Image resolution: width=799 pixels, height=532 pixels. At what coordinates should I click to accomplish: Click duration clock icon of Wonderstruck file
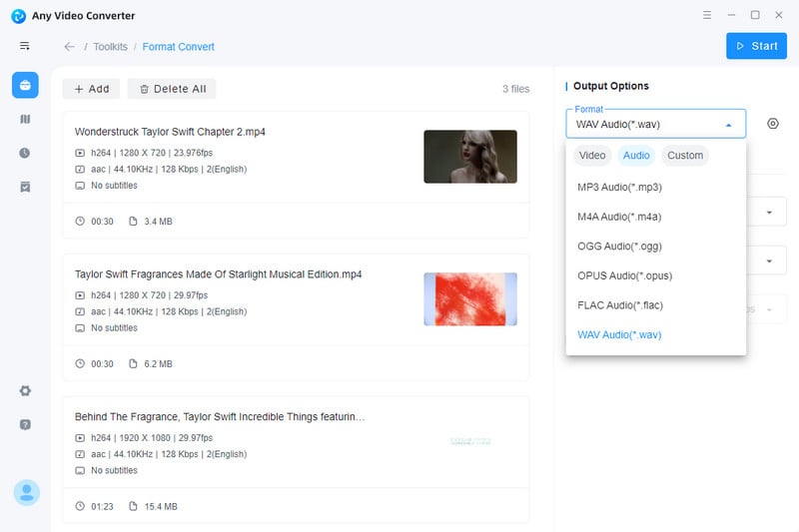pos(80,221)
